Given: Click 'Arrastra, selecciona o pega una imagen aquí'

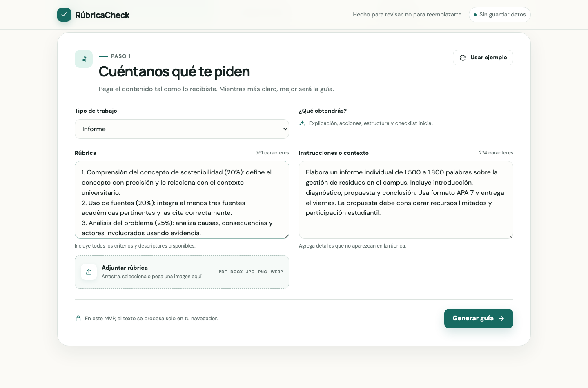Looking at the screenshot, I should (x=151, y=277).
